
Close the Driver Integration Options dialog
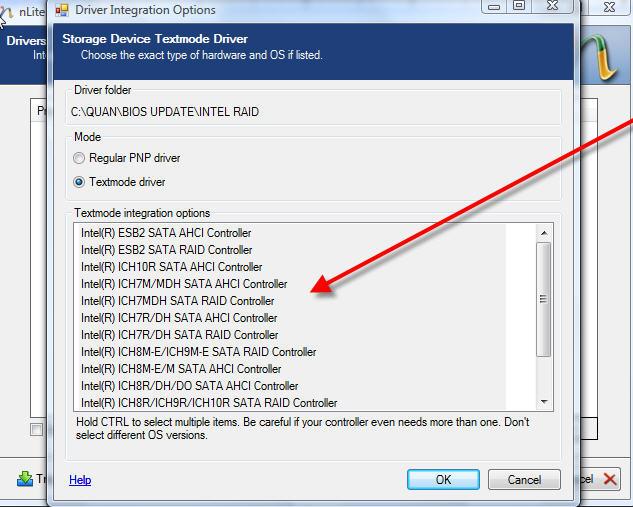553,6
